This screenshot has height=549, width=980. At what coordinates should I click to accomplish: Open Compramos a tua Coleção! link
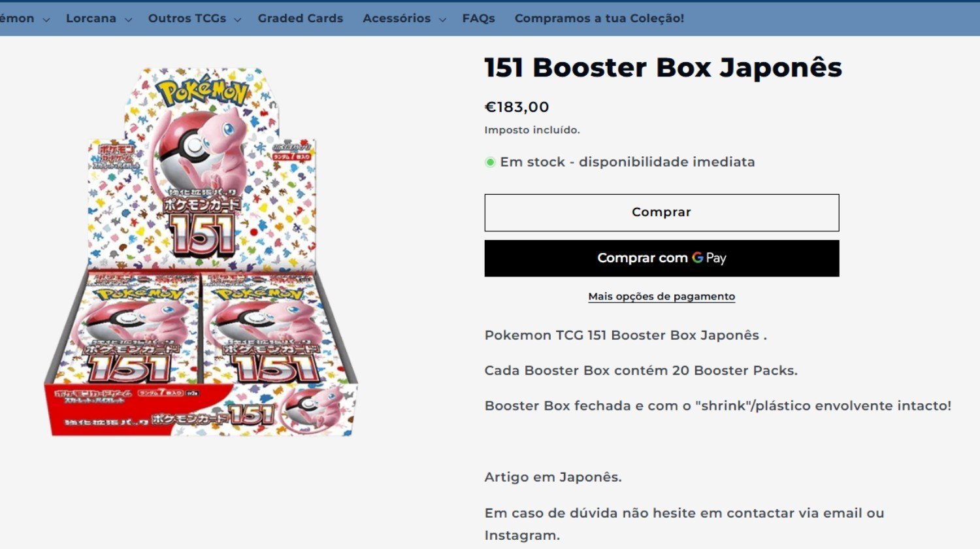pos(599,18)
